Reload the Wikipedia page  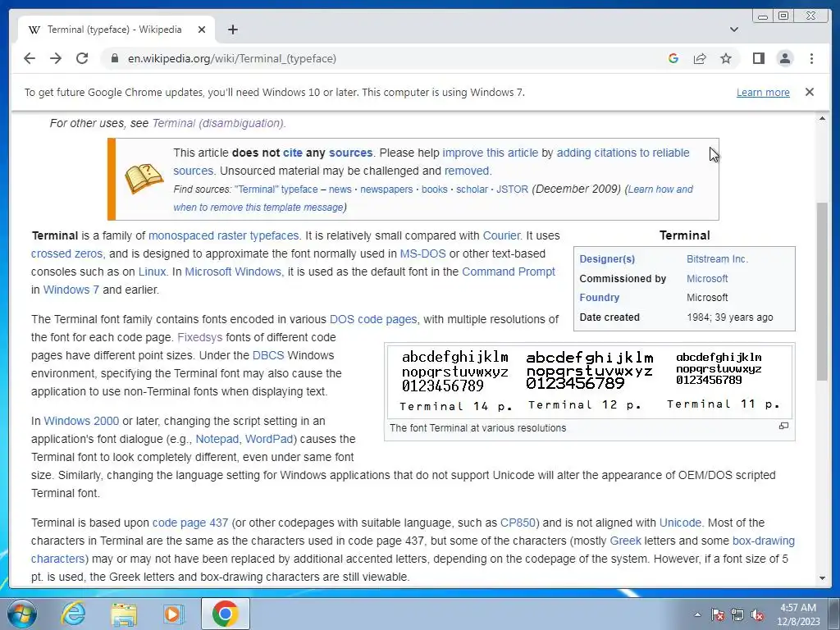pyautogui.click(x=82, y=58)
